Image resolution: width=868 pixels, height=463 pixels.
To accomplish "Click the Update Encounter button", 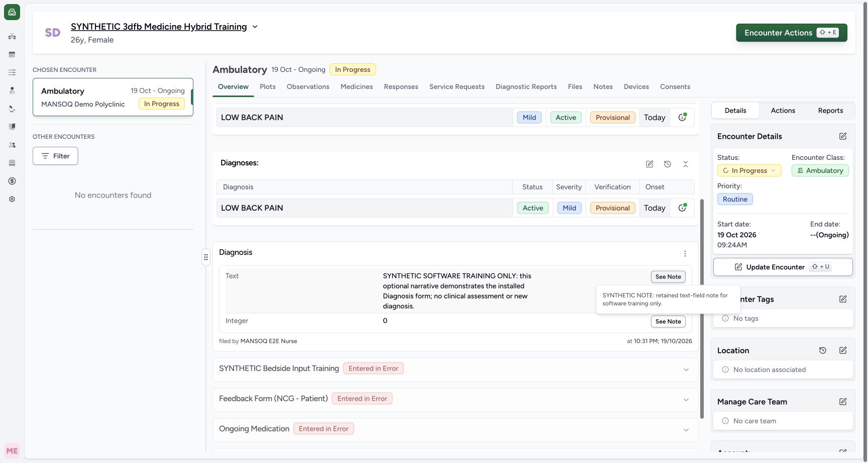I will pyautogui.click(x=783, y=267).
